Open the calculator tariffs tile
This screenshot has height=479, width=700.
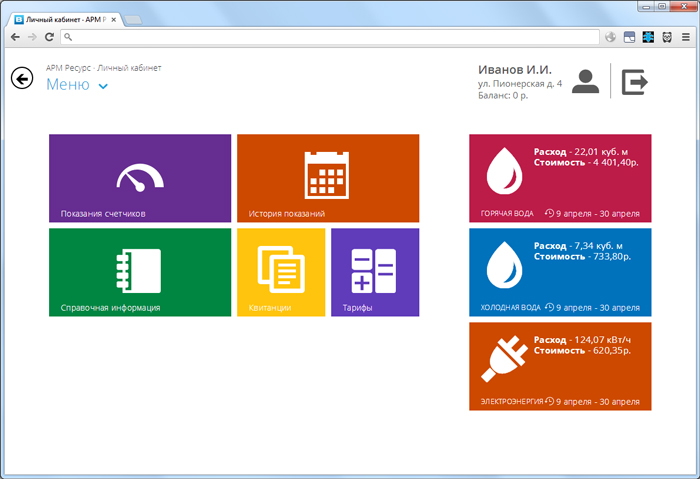[x=375, y=272]
